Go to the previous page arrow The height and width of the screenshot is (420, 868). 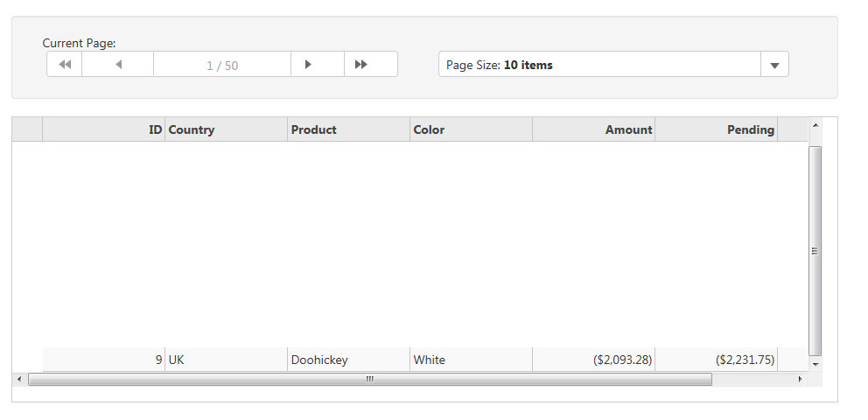pos(118,65)
